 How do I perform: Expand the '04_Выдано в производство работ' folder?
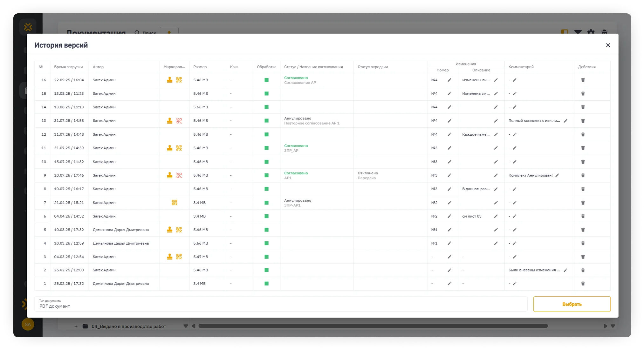click(76, 326)
